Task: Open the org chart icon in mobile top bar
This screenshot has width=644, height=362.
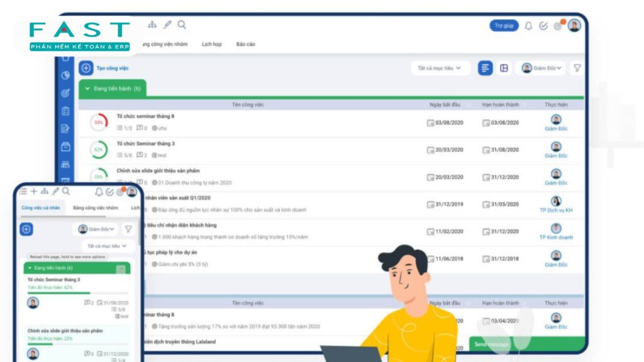Action: coord(45,191)
